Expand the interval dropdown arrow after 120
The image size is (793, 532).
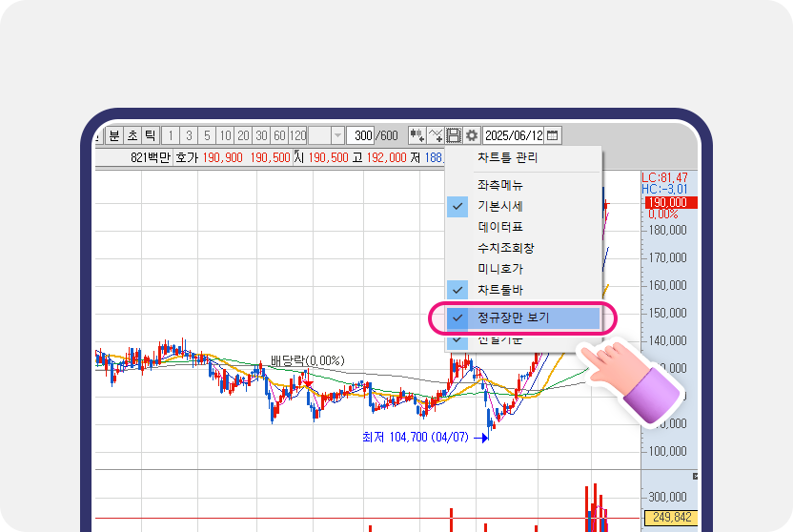coord(336,135)
